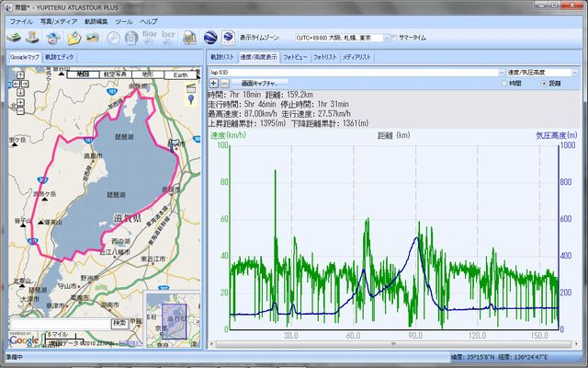The height and width of the screenshot is (368, 588).
Task: Click the 滋賀県 label on the map
Action: pos(127,218)
